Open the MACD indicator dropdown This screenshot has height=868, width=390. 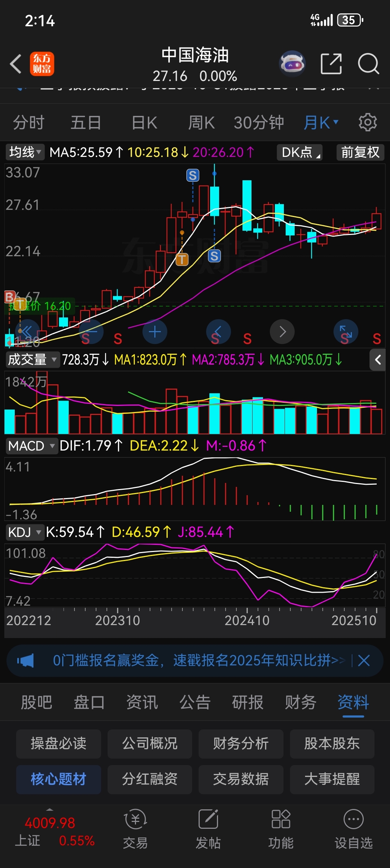click(x=32, y=446)
